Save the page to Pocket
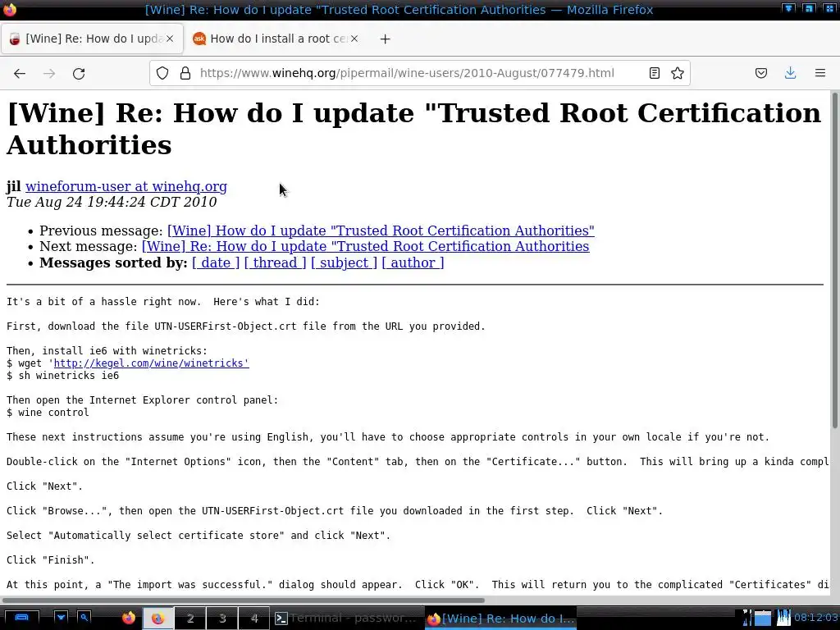Image resolution: width=840 pixels, height=630 pixels. point(760,73)
